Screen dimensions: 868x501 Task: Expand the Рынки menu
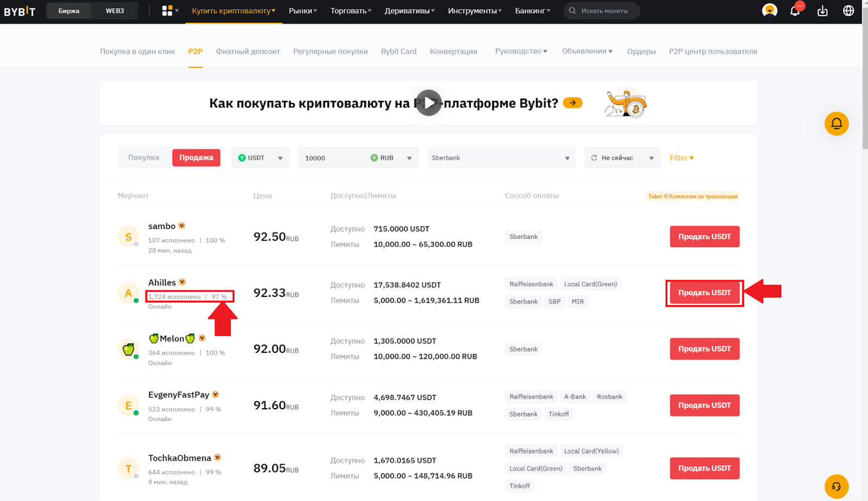tap(303, 11)
